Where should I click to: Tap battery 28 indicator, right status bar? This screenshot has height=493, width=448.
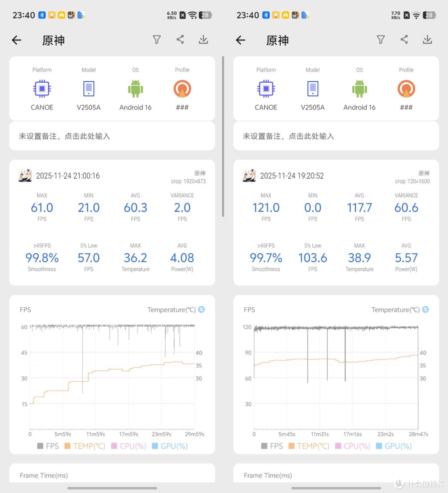point(429,15)
